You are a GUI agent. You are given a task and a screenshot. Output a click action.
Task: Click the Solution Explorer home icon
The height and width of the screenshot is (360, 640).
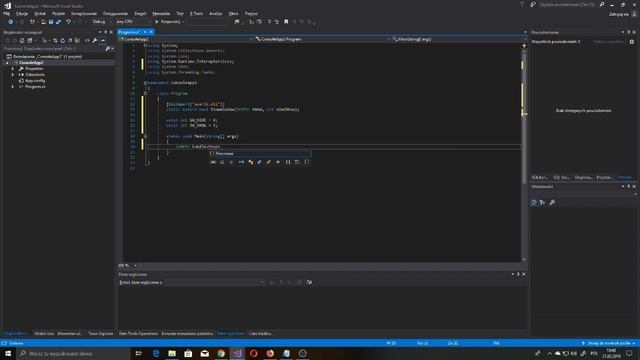click(22, 40)
